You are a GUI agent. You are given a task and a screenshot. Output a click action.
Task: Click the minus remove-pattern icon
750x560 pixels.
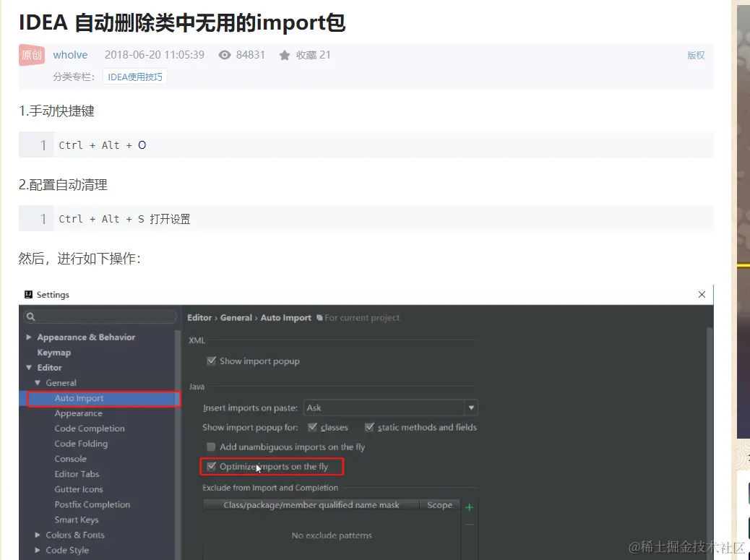coord(469,525)
